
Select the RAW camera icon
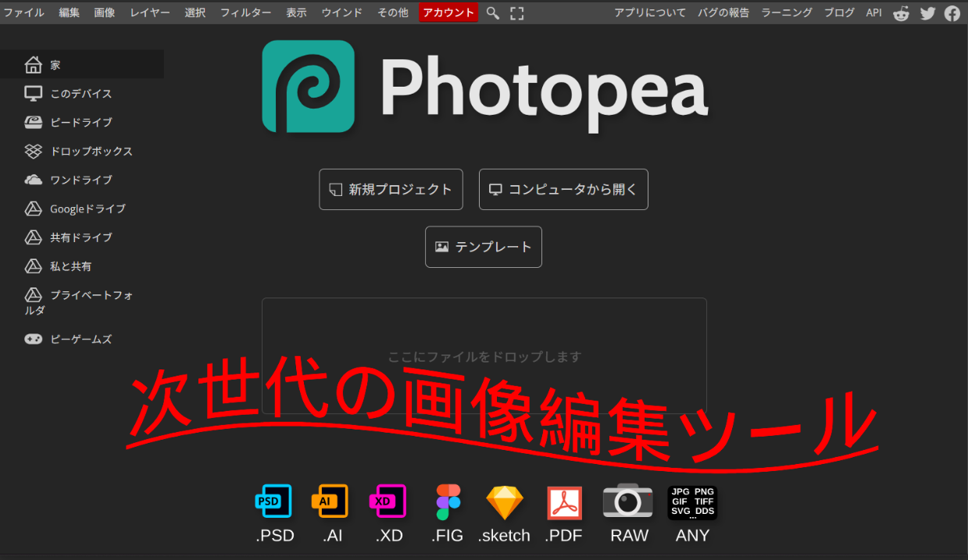(628, 501)
